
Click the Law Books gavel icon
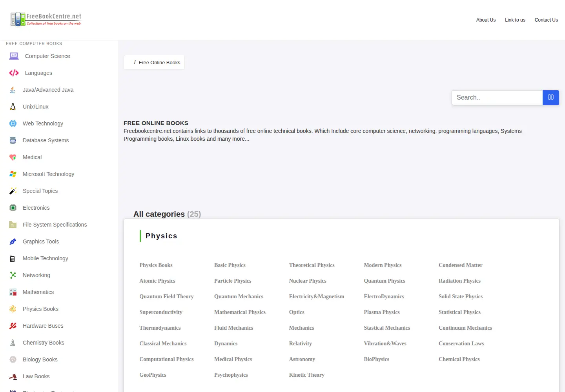point(13,376)
